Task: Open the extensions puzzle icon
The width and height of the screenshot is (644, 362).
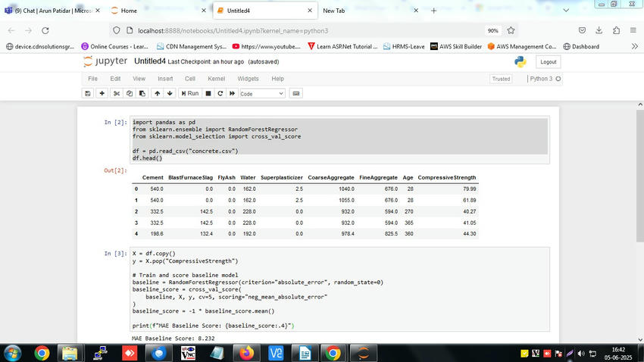Action: pos(616,30)
